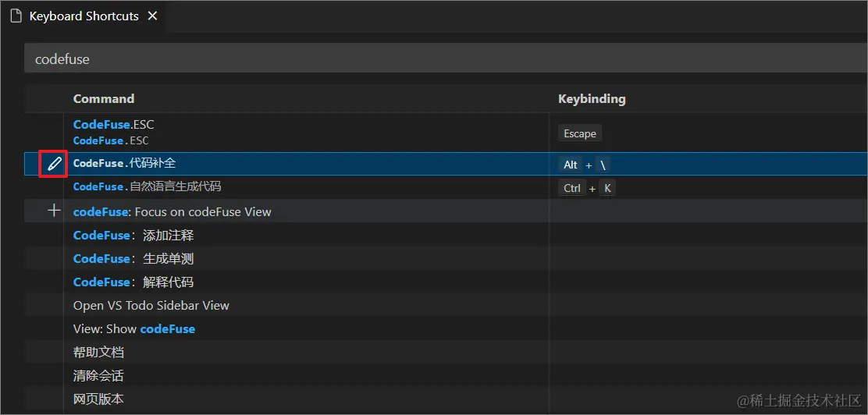
Task: Switch to the Keyboard Shortcuts tab
Action: coord(84,16)
